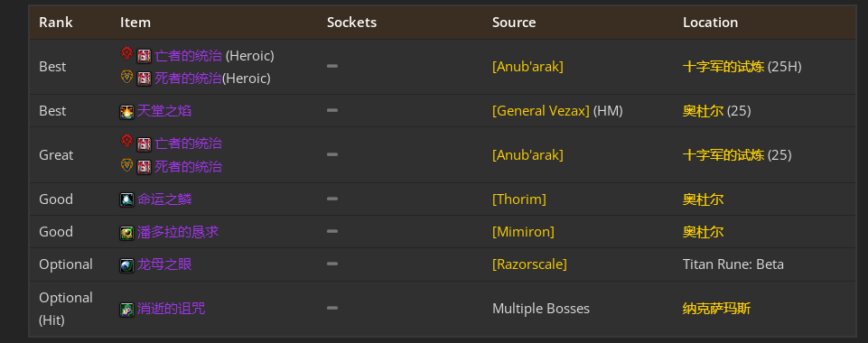Screen dimensions: 868x343
Task: Click the 死者的统治 item icon in Great row
Action: coord(144,166)
